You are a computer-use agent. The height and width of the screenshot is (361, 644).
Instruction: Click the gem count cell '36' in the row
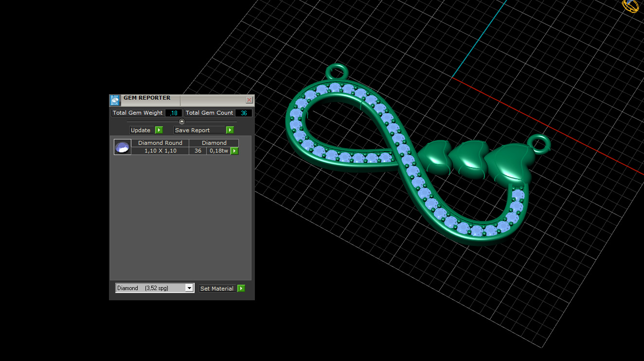tap(198, 151)
